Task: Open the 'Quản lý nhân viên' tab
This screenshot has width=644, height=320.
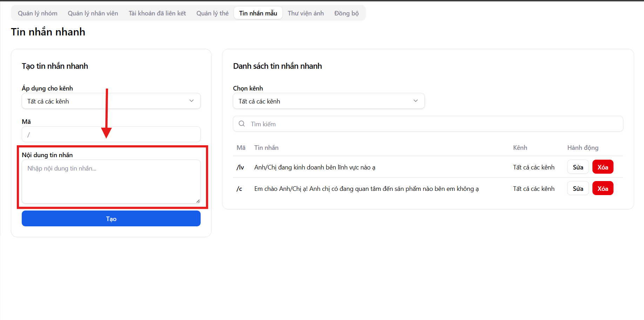Action: click(x=93, y=13)
